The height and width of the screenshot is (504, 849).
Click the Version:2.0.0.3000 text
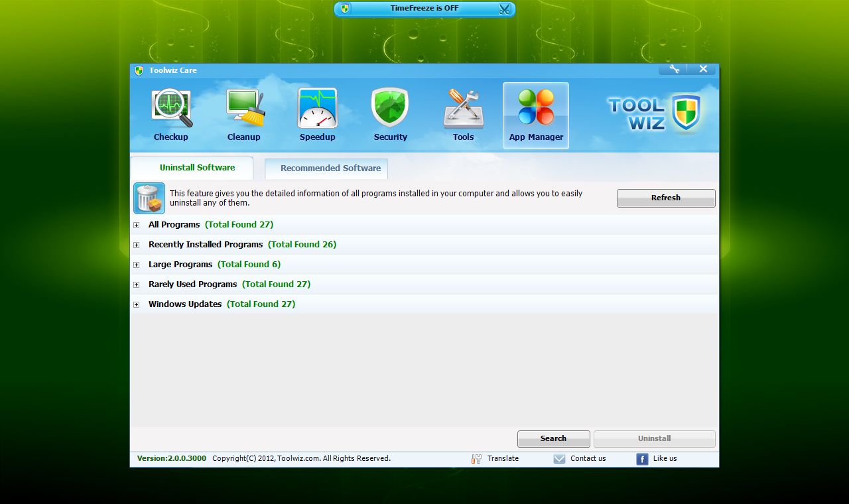172,458
